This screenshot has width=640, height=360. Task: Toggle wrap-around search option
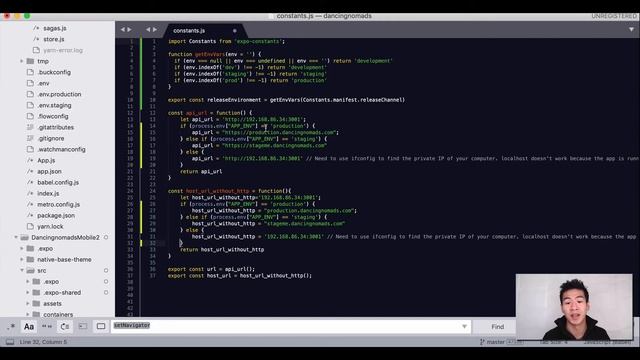[64, 327]
